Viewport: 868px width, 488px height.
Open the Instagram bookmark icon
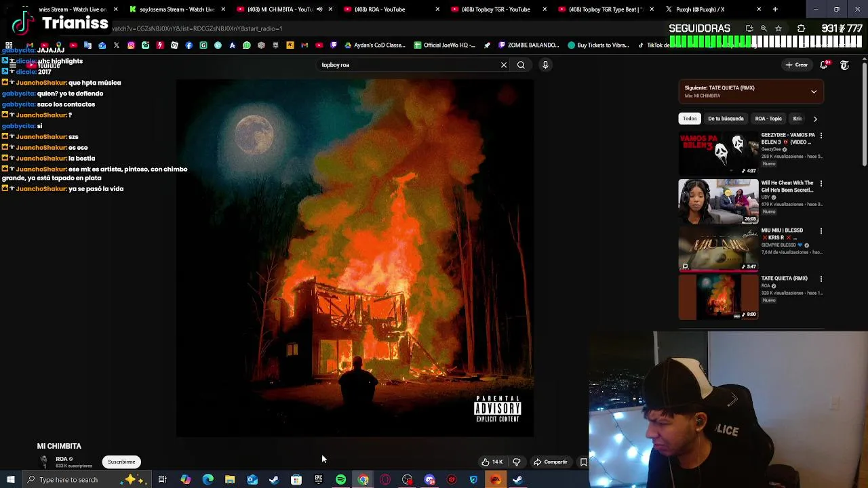click(131, 45)
